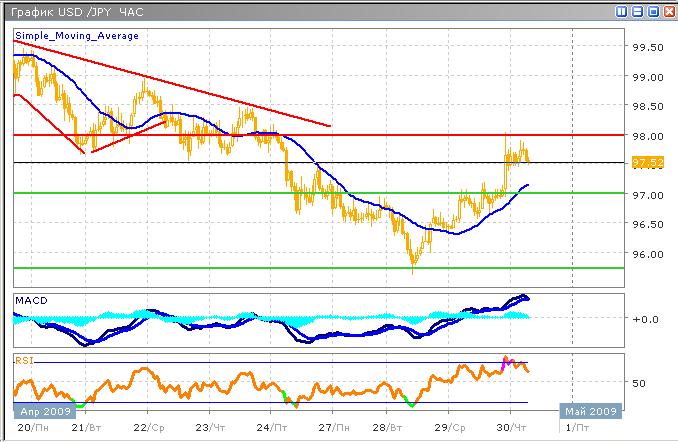Screen dimensions: 678x442
Task: Click the MACD +0.0 scale label
Action: pyautogui.click(x=646, y=319)
